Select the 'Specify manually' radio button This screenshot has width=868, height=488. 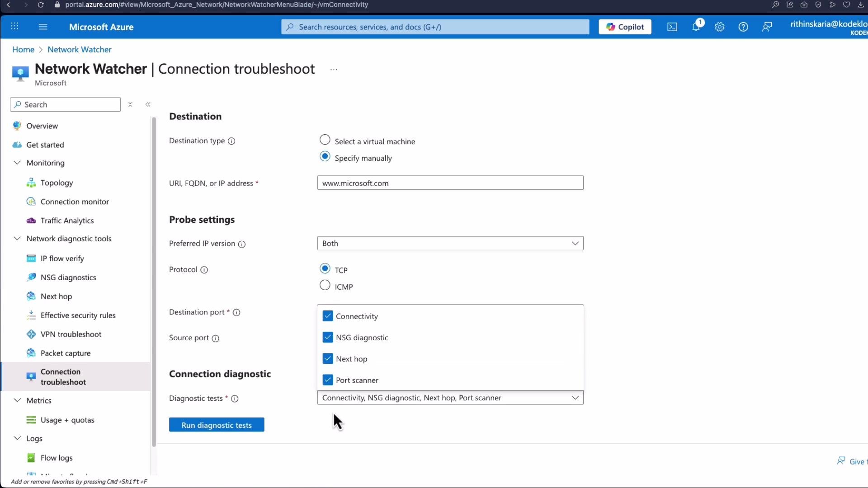[325, 156]
